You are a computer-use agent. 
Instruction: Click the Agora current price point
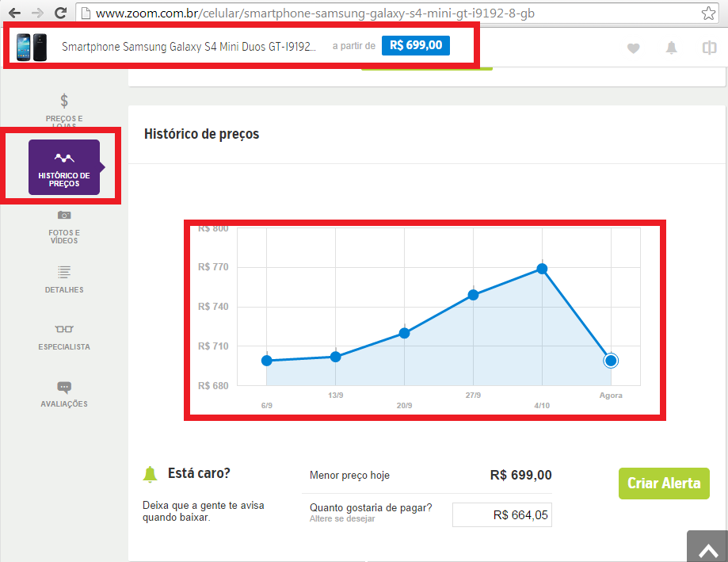(x=611, y=361)
